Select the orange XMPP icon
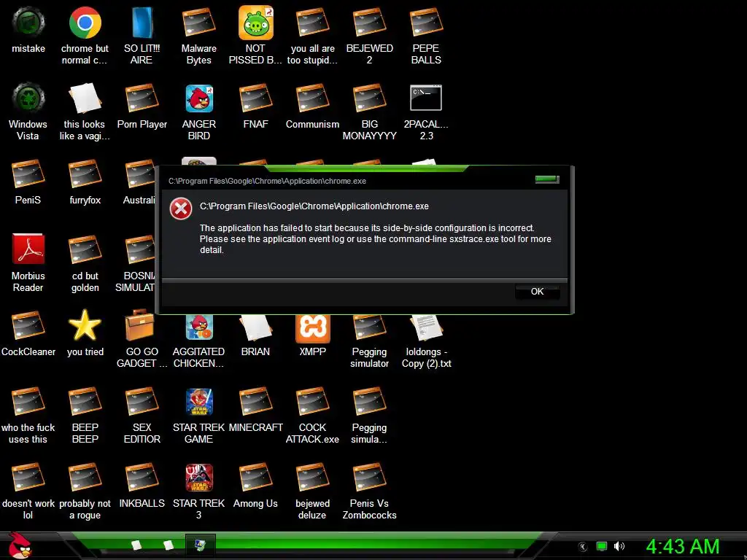The height and width of the screenshot is (560, 747). (x=312, y=335)
